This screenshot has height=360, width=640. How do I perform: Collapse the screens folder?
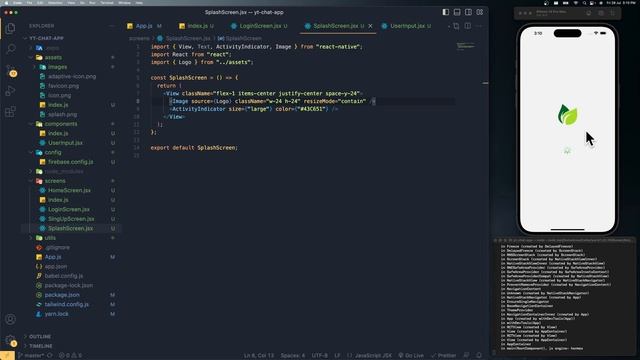[x=55, y=181]
